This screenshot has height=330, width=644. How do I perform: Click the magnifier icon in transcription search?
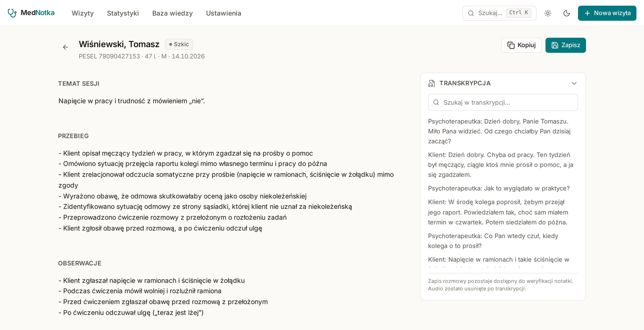click(x=436, y=102)
